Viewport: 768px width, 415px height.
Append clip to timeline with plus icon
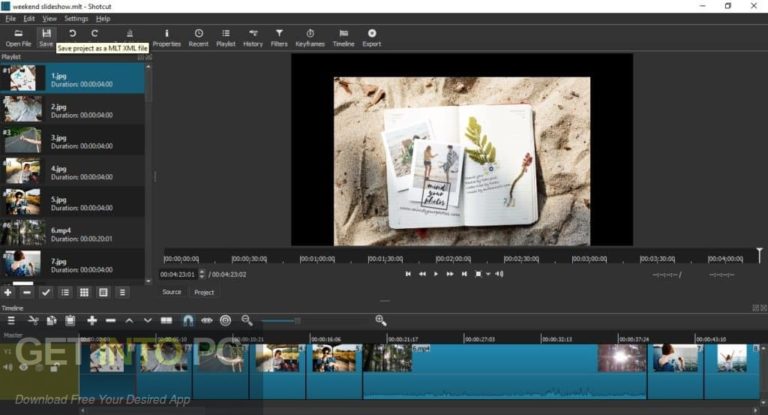[x=92, y=320]
